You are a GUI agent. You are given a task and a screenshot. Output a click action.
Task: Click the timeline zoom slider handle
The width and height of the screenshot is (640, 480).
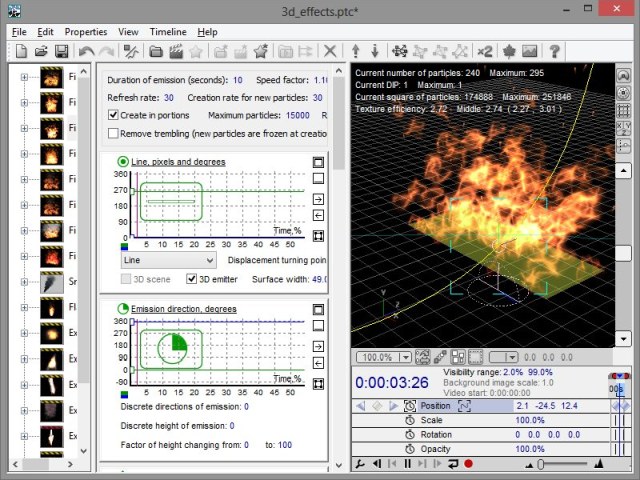click(x=541, y=464)
